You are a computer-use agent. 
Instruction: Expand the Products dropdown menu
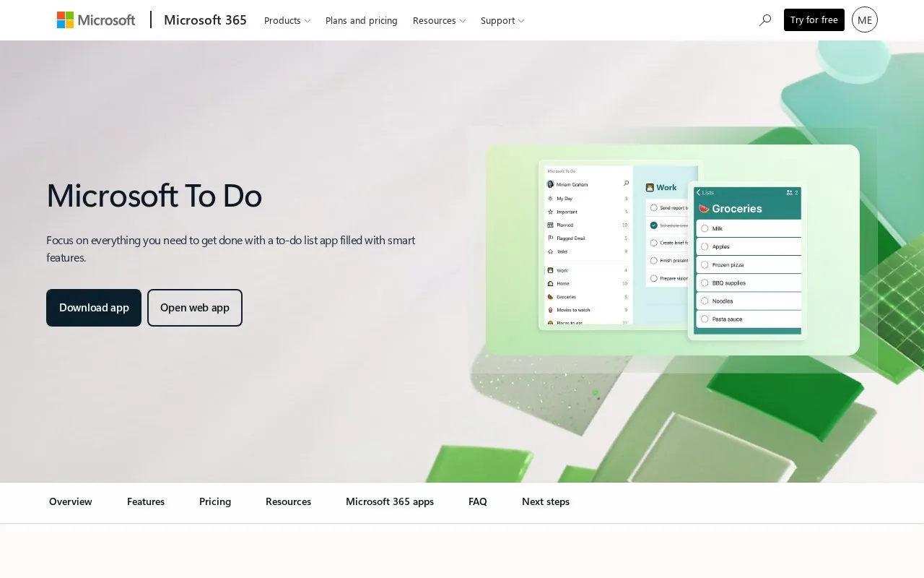pyautogui.click(x=287, y=20)
